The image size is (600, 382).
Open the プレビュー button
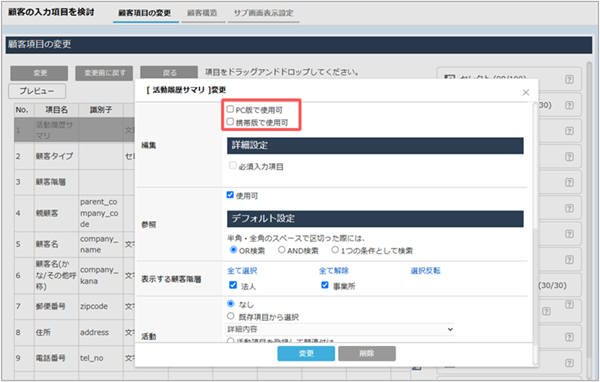point(37,91)
